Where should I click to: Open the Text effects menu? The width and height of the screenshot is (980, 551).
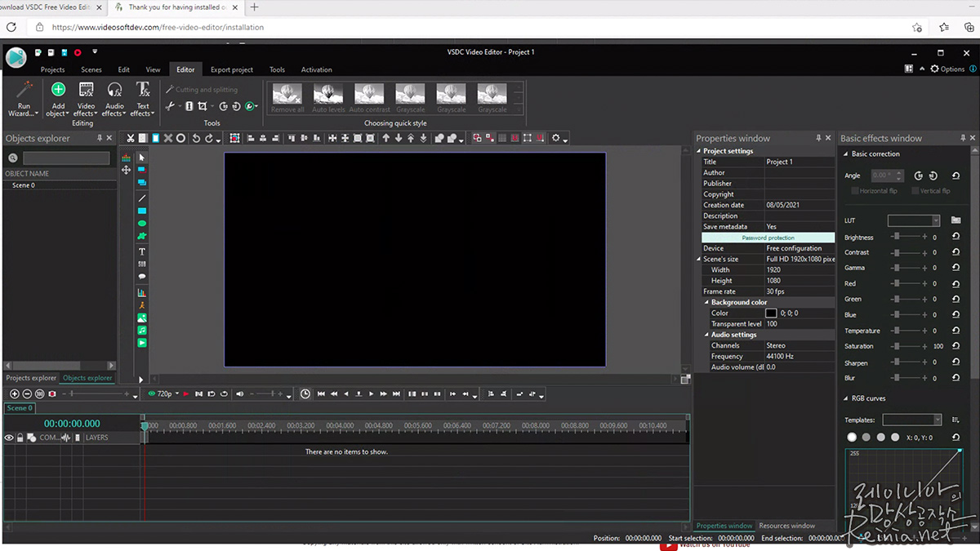[143, 100]
